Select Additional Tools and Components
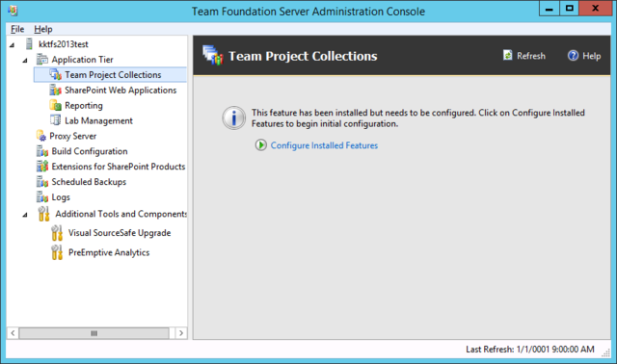Viewport: 617px width, 364px height. [121, 214]
